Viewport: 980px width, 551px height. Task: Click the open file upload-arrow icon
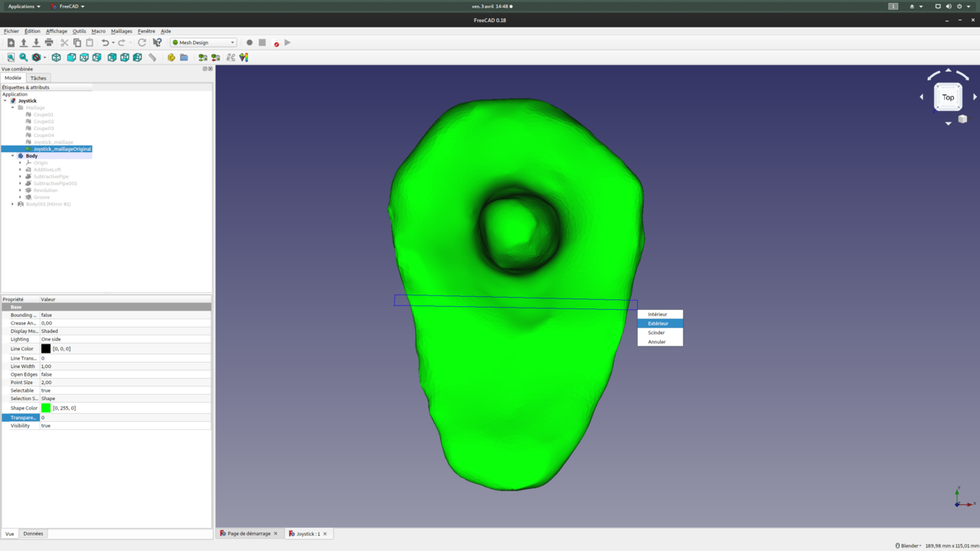pyautogui.click(x=24, y=43)
